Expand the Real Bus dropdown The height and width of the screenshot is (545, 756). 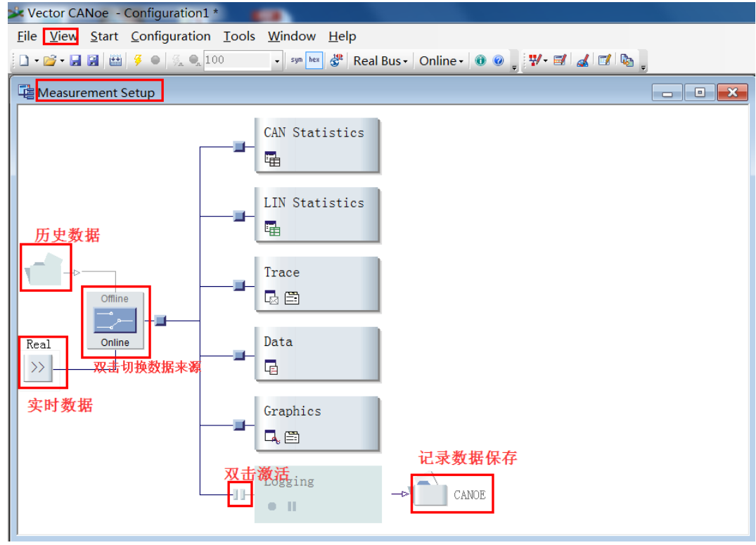380,61
